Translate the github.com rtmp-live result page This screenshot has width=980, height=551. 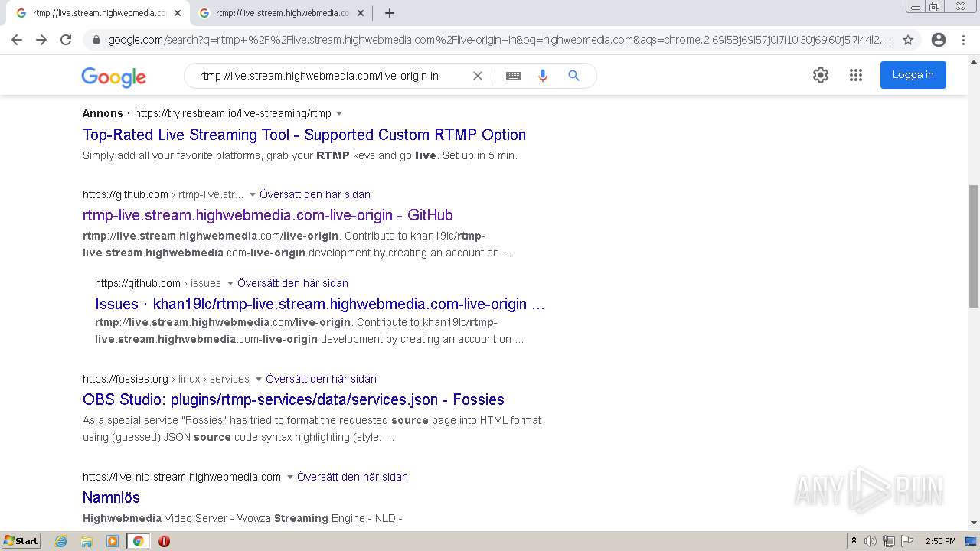pos(315,194)
